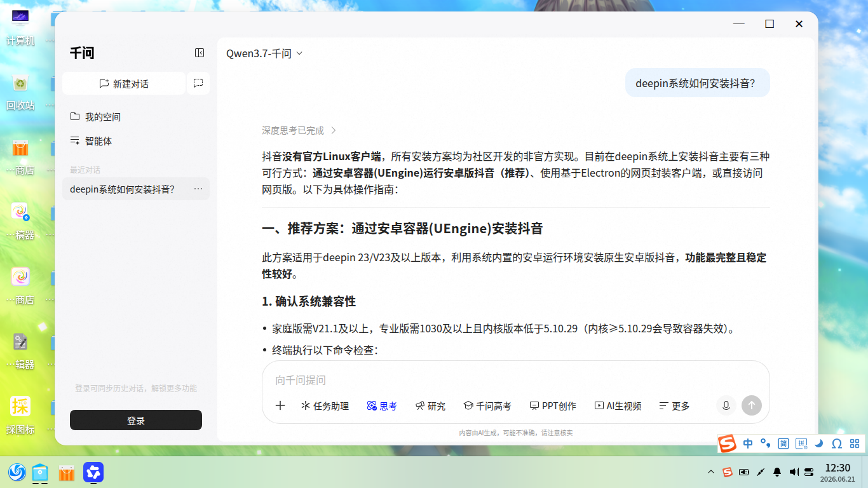
Task: Open the 辑器 editor desktop icon
Action: tap(20, 350)
